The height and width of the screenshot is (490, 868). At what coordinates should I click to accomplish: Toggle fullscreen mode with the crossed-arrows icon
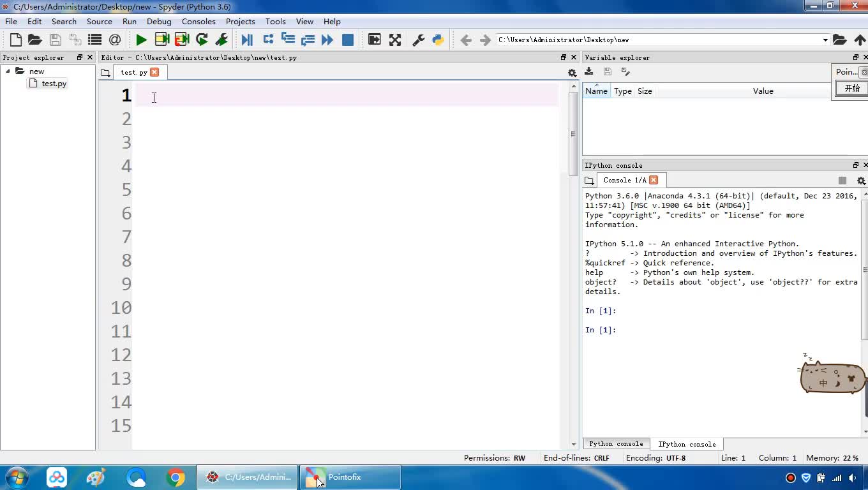(x=395, y=40)
